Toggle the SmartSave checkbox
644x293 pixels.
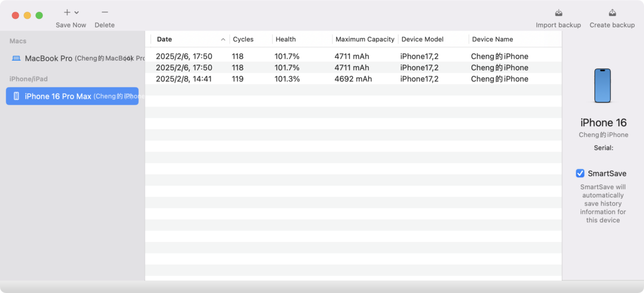(x=580, y=173)
